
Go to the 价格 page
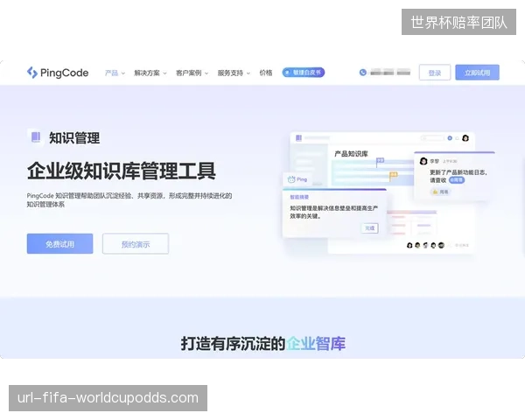[x=266, y=73]
